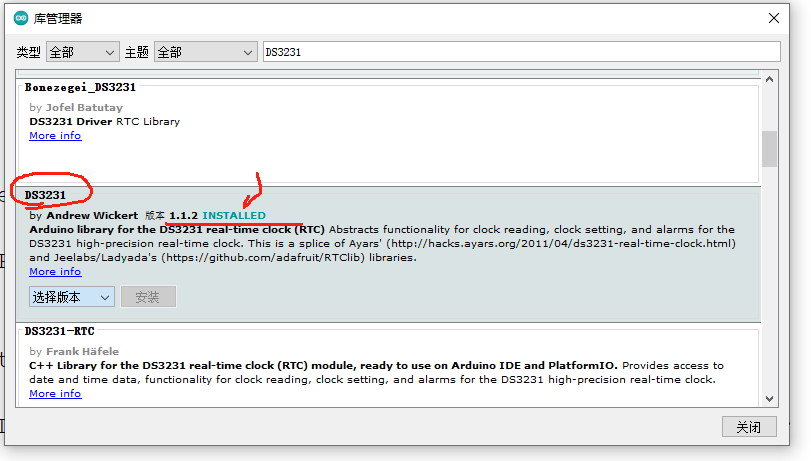
Task: Click the INSTALLED status label
Action: pos(234,216)
